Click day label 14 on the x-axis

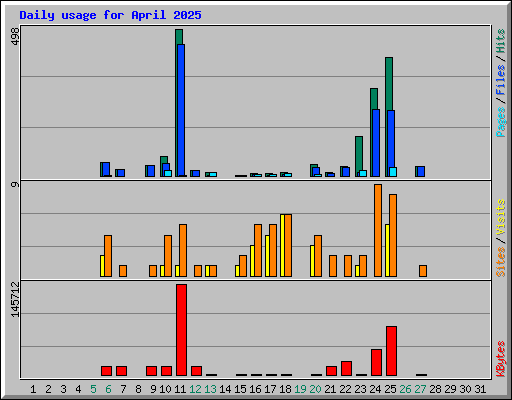[225, 389]
